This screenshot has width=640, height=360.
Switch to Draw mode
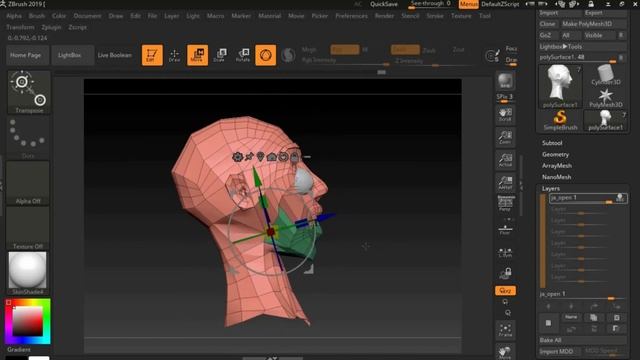click(174, 55)
